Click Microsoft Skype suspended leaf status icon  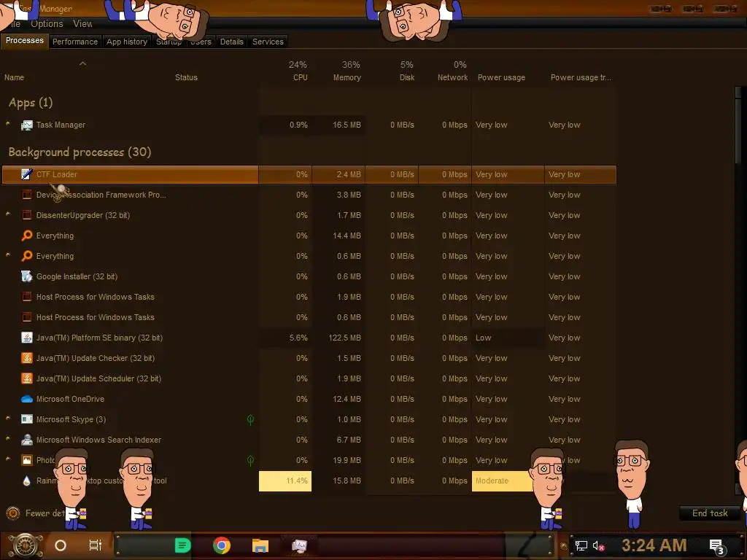pyautogui.click(x=251, y=419)
